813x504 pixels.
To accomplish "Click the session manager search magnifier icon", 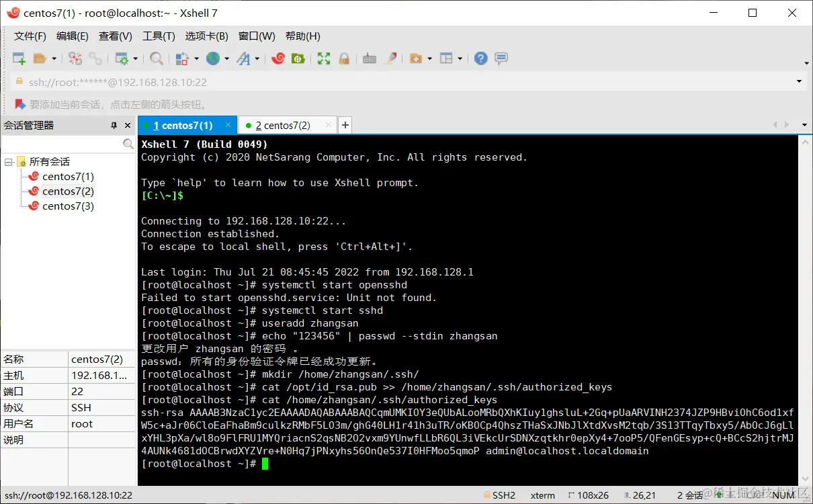I will click(128, 144).
